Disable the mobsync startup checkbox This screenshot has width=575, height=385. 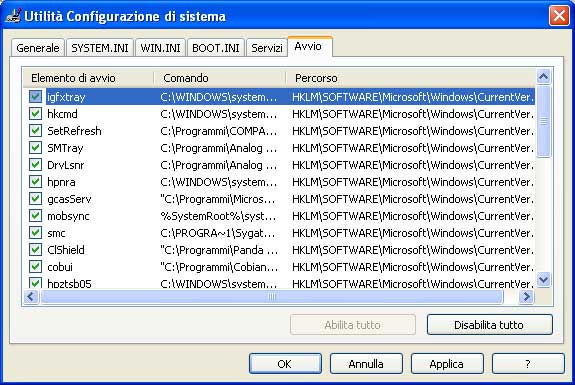[35, 216]
